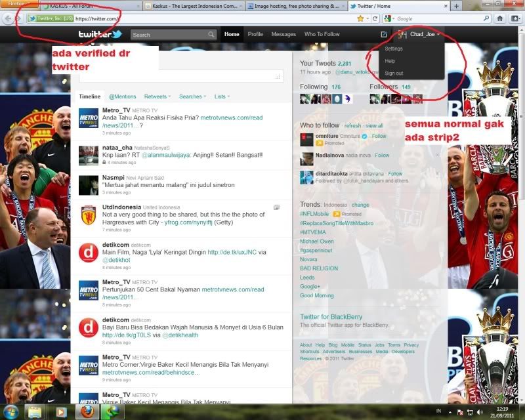Open the Your Tweets 2,281 count
This screenshot has width=525, height=420.
point(344,64)
